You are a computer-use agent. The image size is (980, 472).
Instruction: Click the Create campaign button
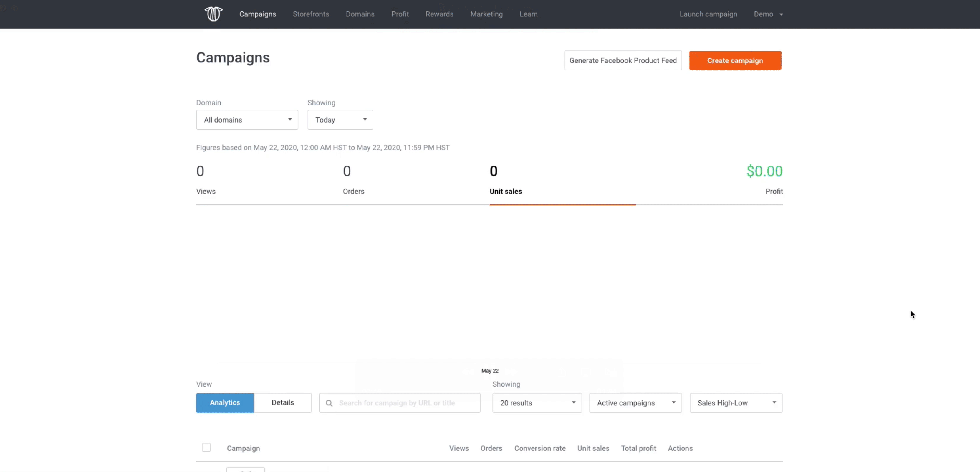735,60
